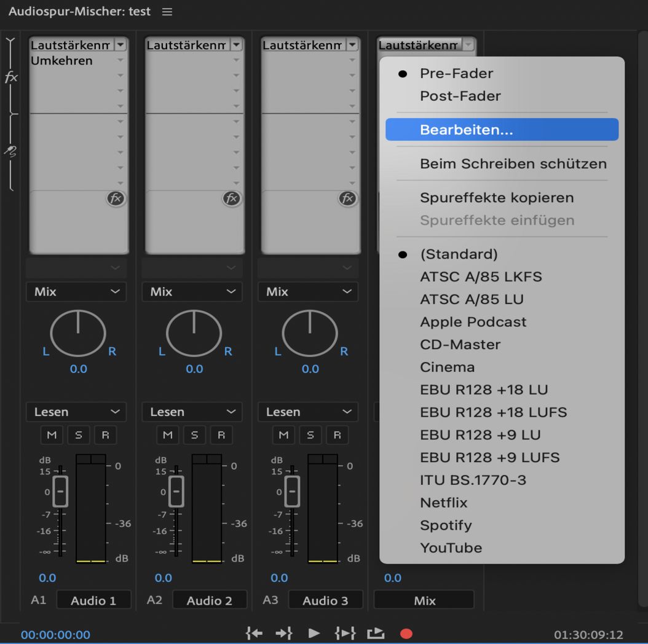Mute track Audio 2 with M button
This screenshot has width=648, height=644.
[x=168, y=435]
